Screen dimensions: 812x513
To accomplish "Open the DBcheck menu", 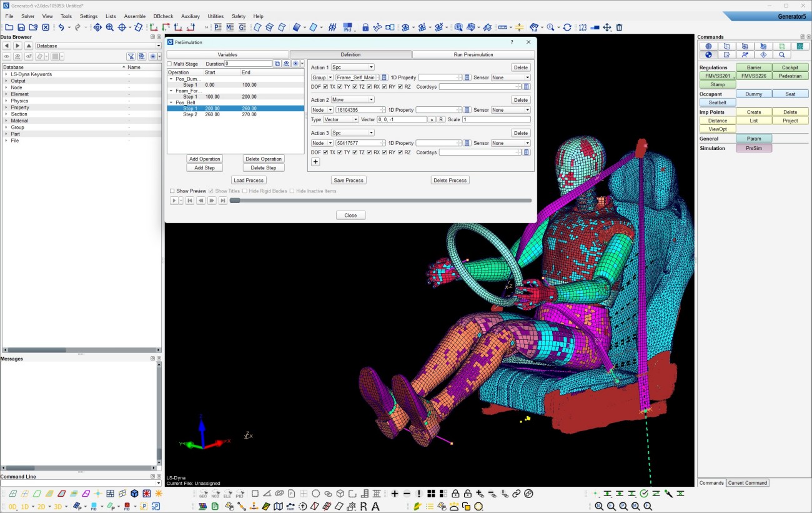I will pos(163,16).
